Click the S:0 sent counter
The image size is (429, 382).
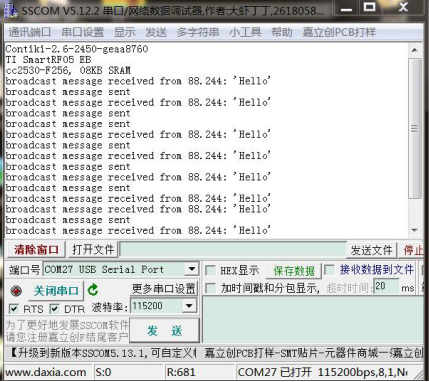pyautogui.click(x=104, y=372)
